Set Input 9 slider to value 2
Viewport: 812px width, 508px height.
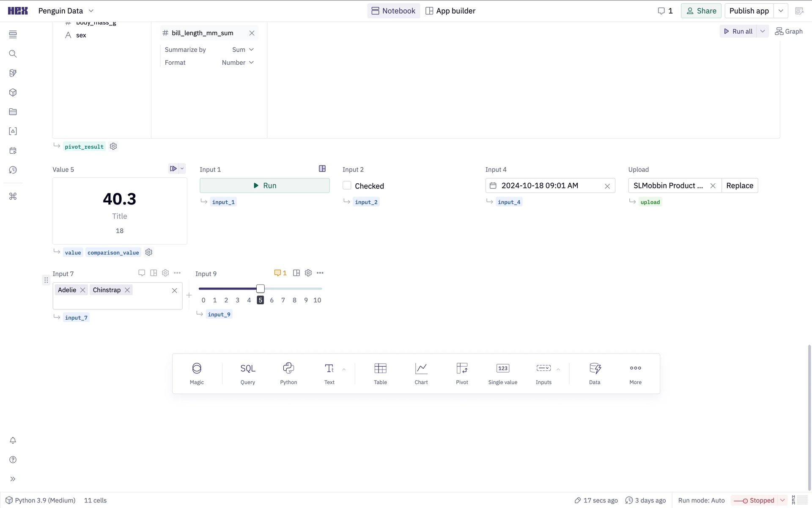[x=226, y=300]
